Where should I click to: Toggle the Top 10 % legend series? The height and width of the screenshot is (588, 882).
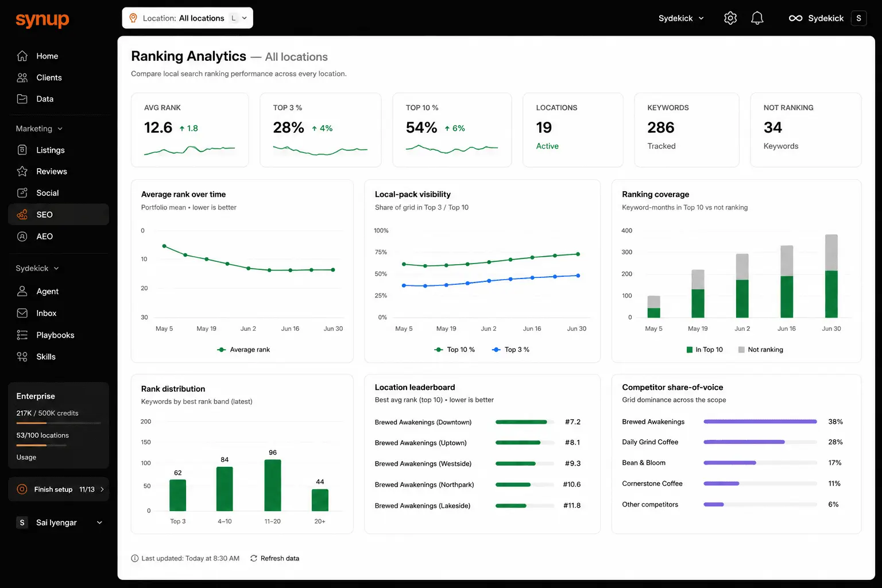tap(454, 349)
